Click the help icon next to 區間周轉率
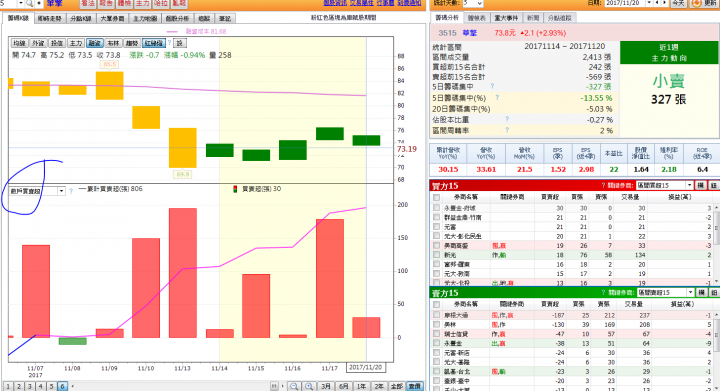Screen dimensions: 720x391 tap(507, 130)
